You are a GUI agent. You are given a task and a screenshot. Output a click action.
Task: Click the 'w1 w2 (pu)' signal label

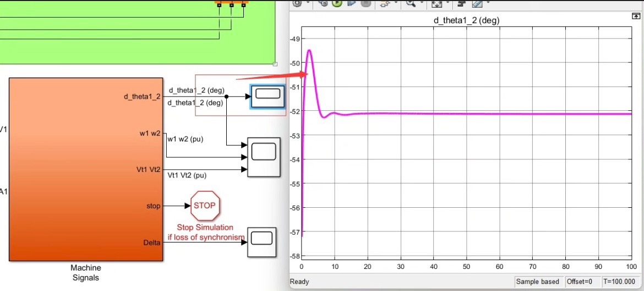[185, 139]
